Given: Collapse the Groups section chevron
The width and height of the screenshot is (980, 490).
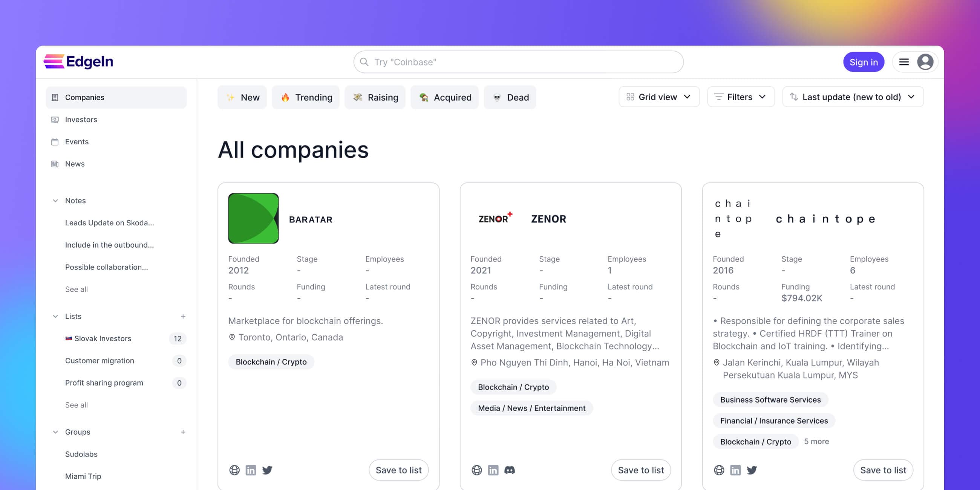Looking at the screenshot, I should pos(55,432).
